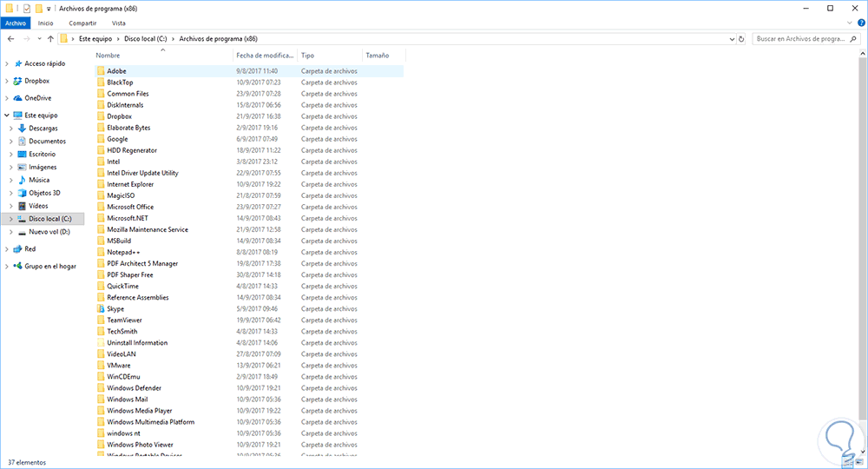The width and height of the screenshot is (868, 469).
Task: Click Disco local (C:) breadcrumb segment
Action: [146, 39]
